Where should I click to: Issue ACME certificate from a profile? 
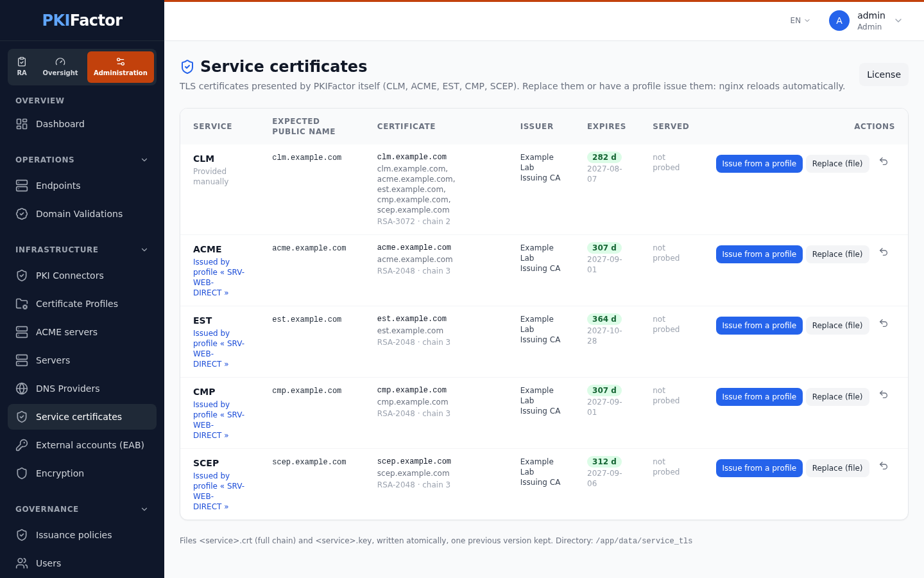click(759, 254)
